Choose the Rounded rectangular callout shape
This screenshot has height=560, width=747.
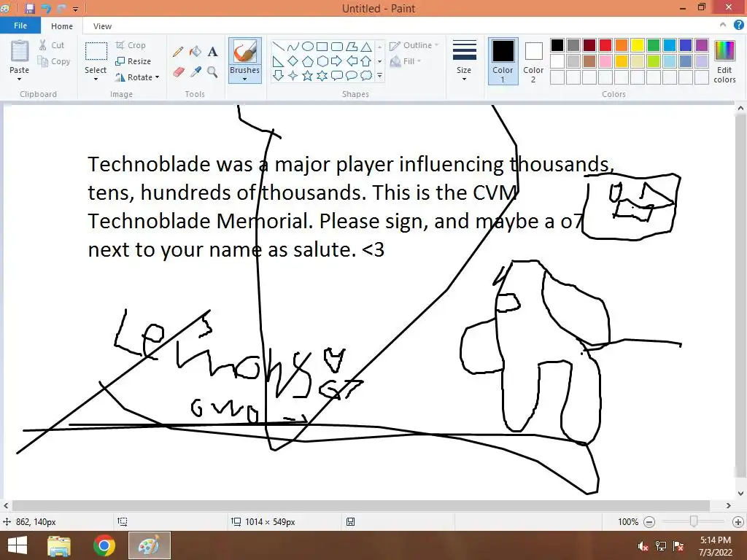click(337, 75)
